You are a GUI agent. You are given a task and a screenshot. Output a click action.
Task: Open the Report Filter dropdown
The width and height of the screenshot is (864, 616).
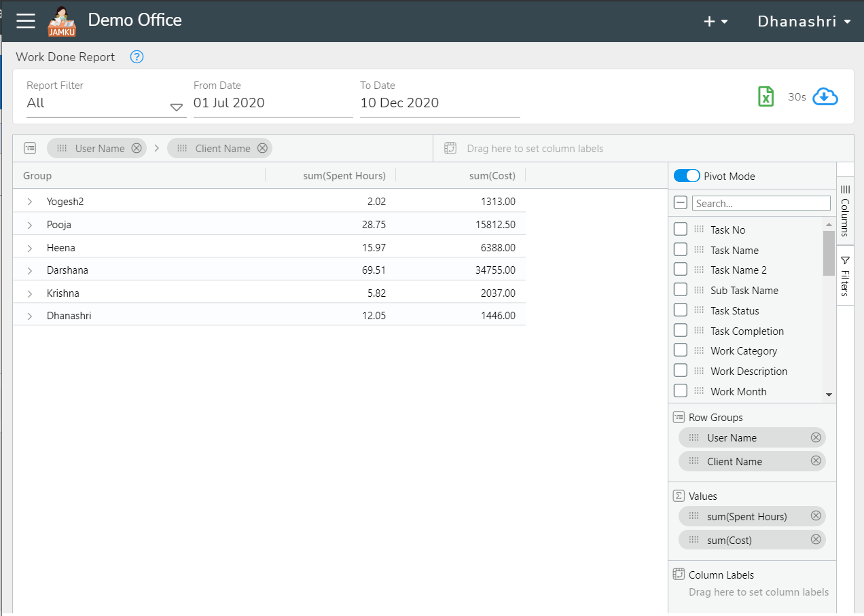(106, 103)
